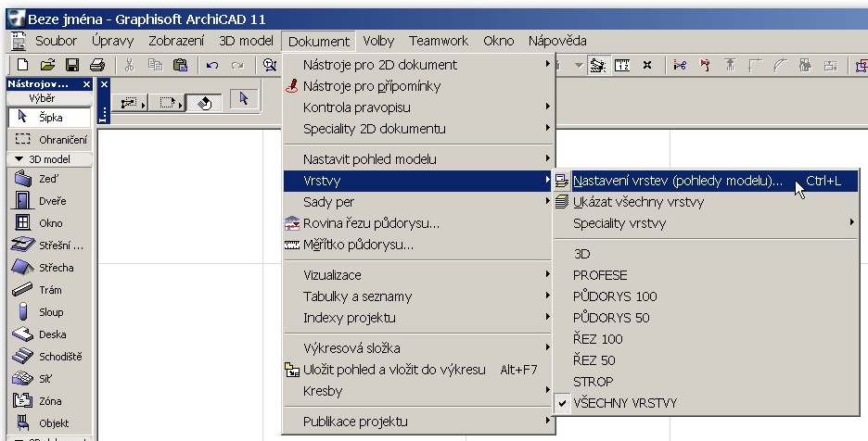Select the Ohraničení marquee tool
The height and width of the screenshot is (441, 868).
(49, 140)
